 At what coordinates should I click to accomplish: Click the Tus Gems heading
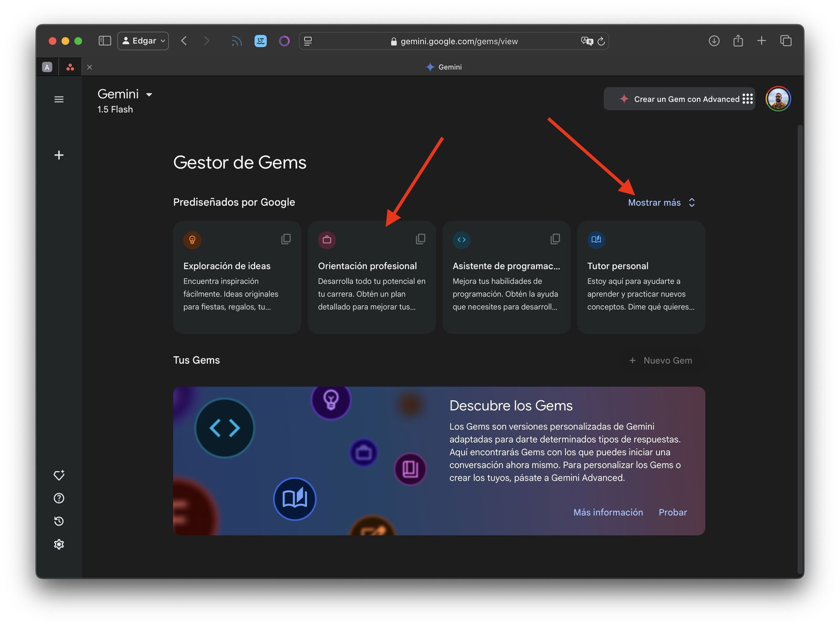[x=196, y=360]
